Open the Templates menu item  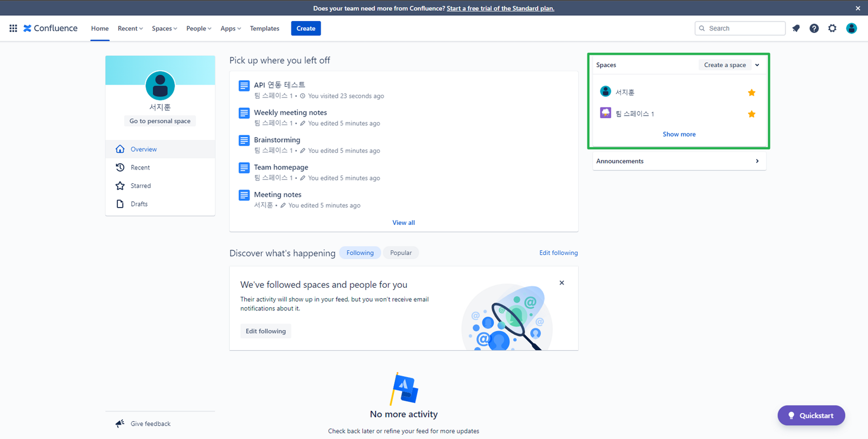pyautogui.click(x=264, y=28)
